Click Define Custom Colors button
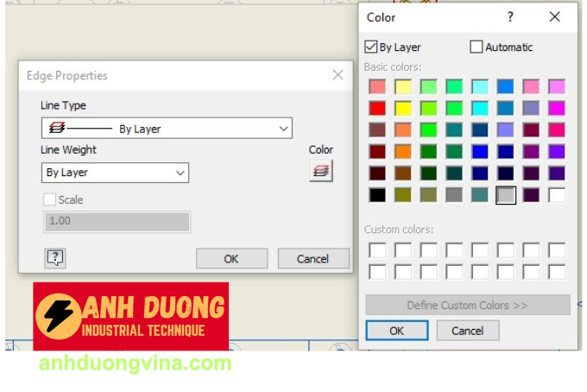587x392 pixels. pos(467,305)
